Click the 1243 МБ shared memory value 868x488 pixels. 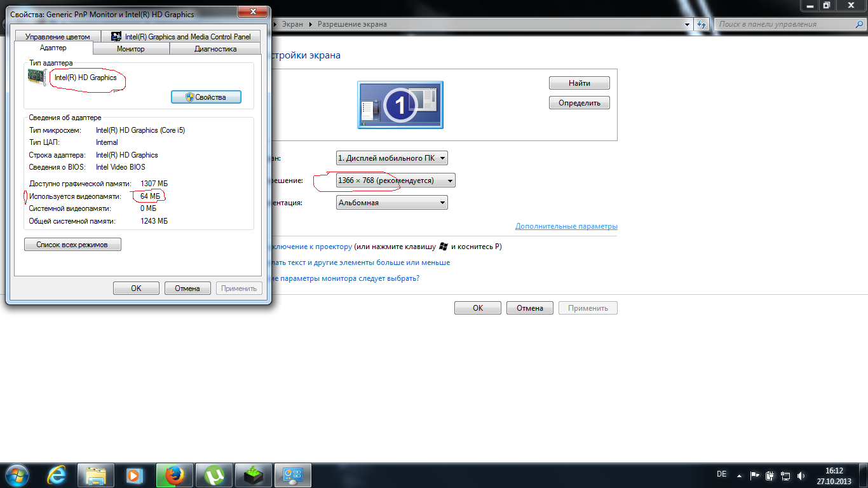(x=154, y=221)
